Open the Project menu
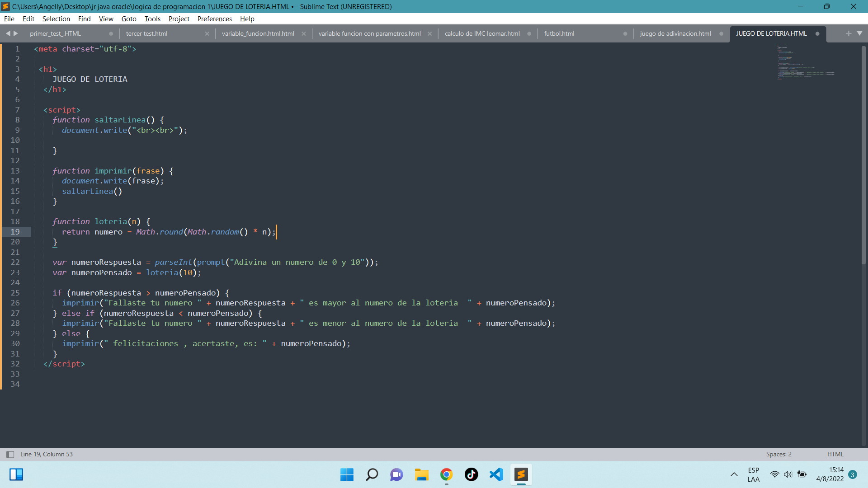The image size is (868, 488). (x=179, y=19)
